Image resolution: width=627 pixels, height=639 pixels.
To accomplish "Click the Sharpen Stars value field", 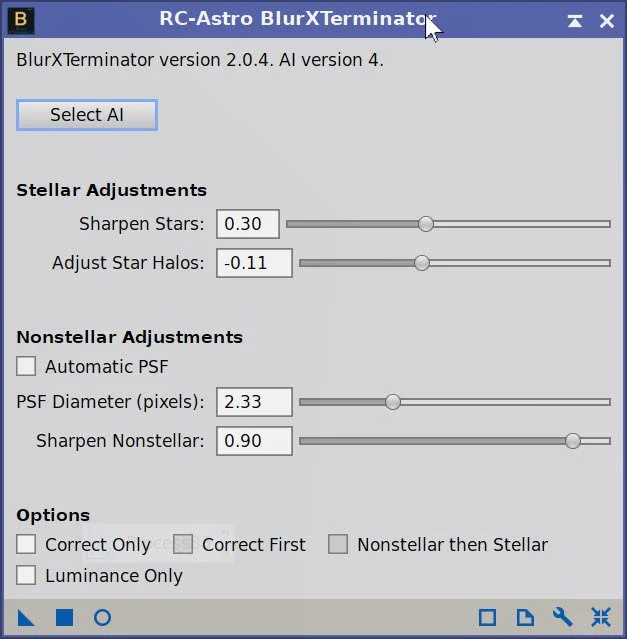I will pos(248,224).
